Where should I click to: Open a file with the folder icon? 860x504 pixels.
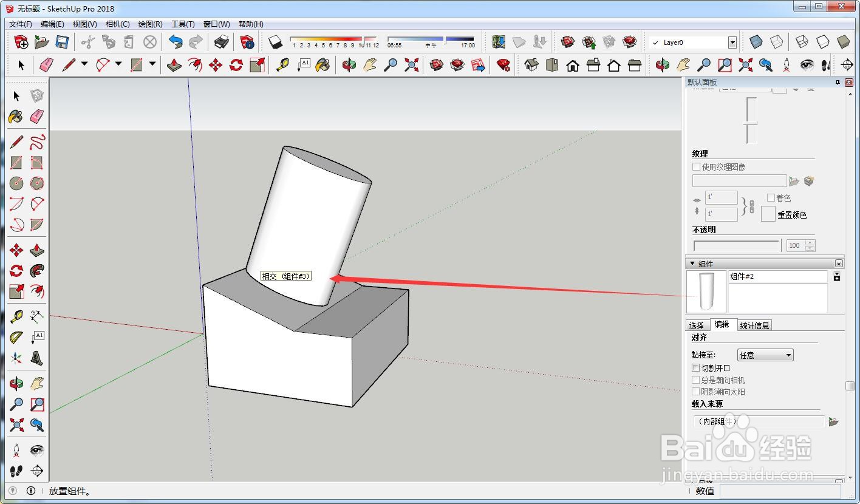point(41,42)
